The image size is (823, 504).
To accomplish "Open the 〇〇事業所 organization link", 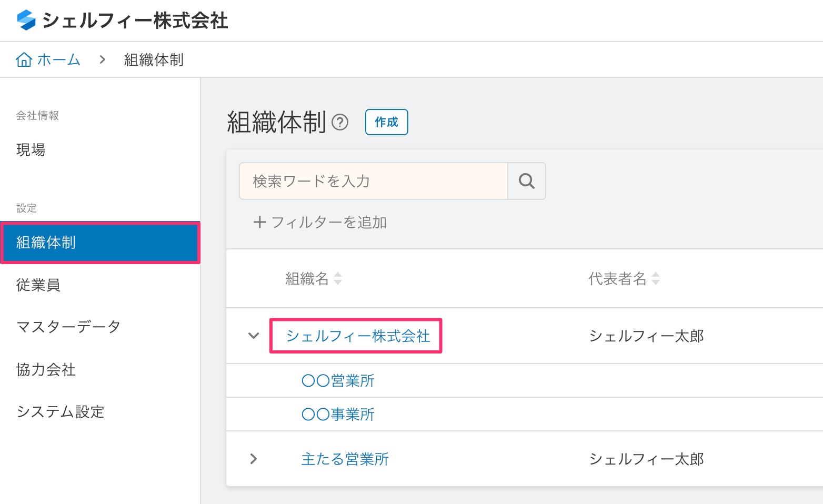I will pyautogui.click(x=338, y=415).
